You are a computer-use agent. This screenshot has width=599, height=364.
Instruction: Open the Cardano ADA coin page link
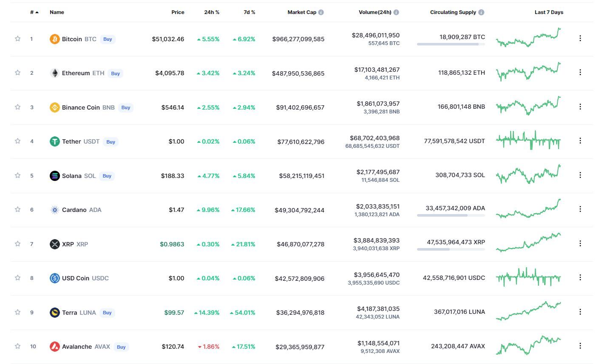pyautogui.click(x=82, y=210)
